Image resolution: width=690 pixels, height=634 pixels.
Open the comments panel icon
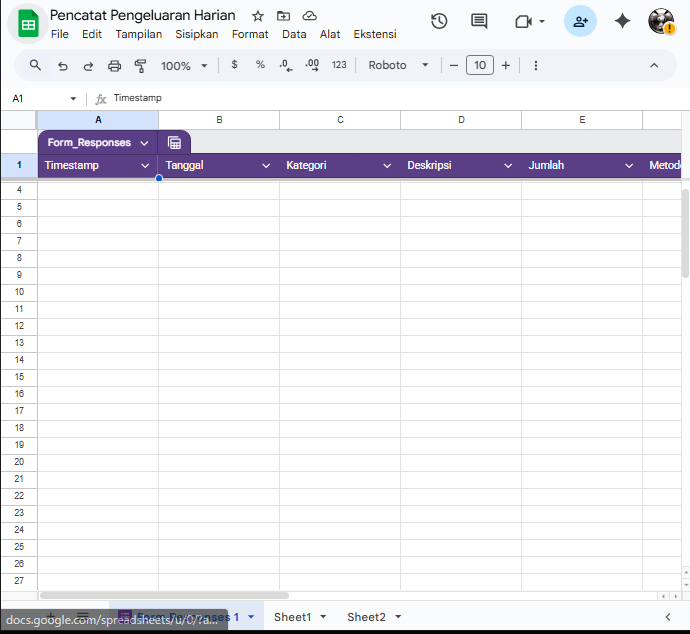[x=479, y=21]
